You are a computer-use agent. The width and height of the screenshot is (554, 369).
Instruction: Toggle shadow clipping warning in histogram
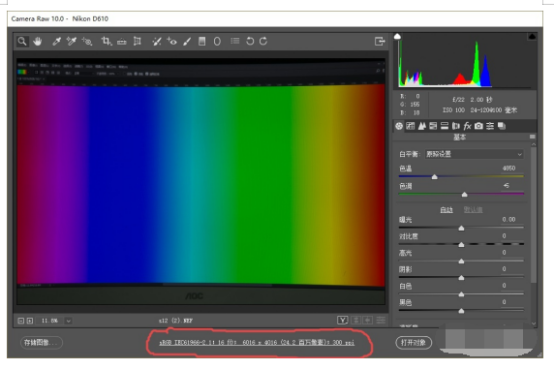coord(397,36)
